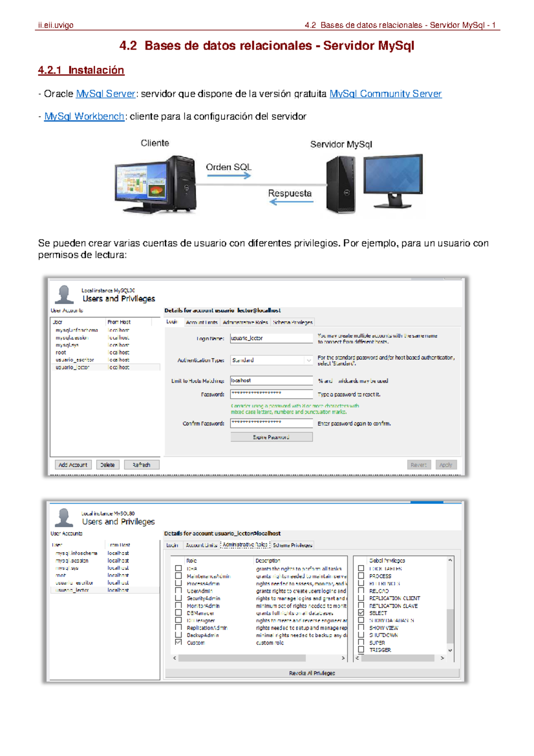
Task: Click the Refresh button
Action: (142, 465)
